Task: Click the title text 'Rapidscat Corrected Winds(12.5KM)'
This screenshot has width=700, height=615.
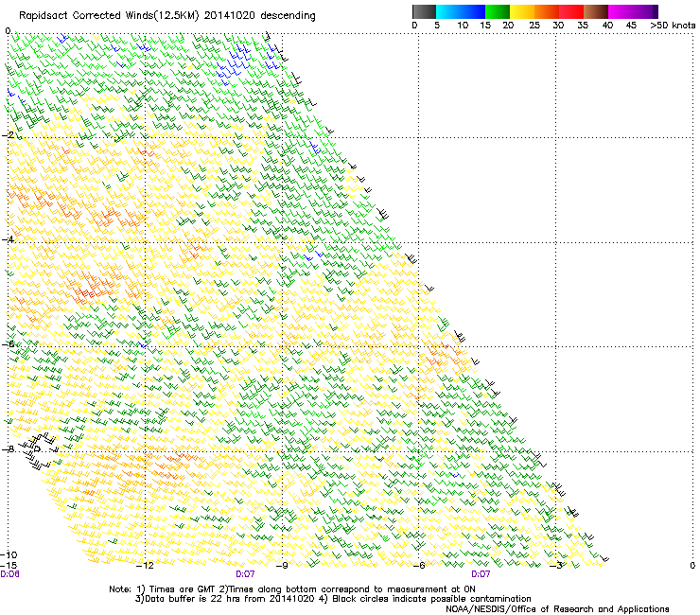Action: point(109,16)
